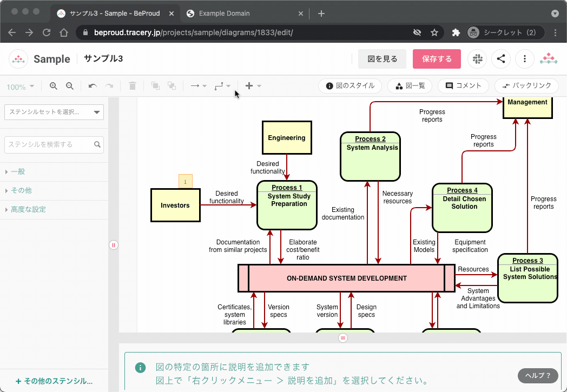Click the Slack integration icon

[x=478, y=59]
